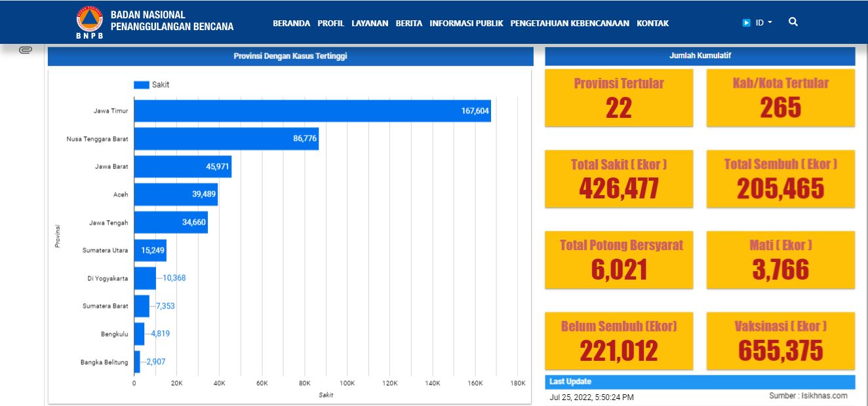Select the Sumatera Utara bar
This screenshot has height=406, width=868.
tap(150, 250)
